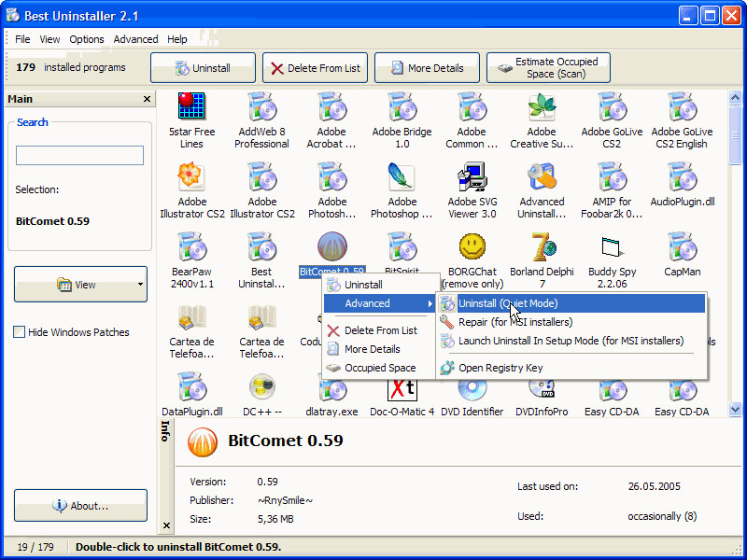Select the Borland Delphi 7 icon
This screenshot has height=560, width=747.
pos(543,246)
